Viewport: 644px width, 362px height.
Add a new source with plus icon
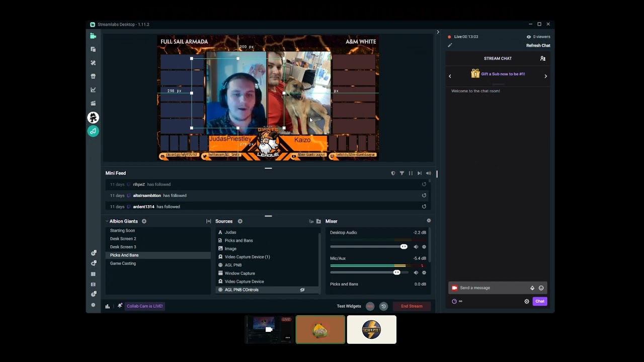click(240, 221)
